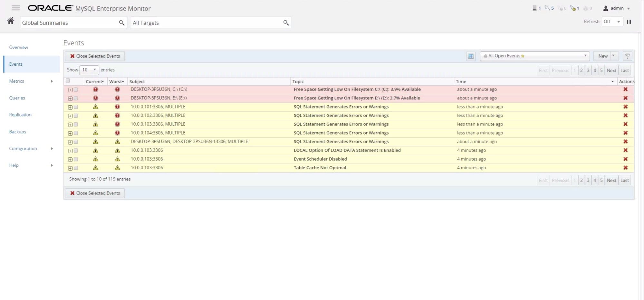Open the events filter funnel icon
Viewport: 644px width, 300px height.
(627, 56)
